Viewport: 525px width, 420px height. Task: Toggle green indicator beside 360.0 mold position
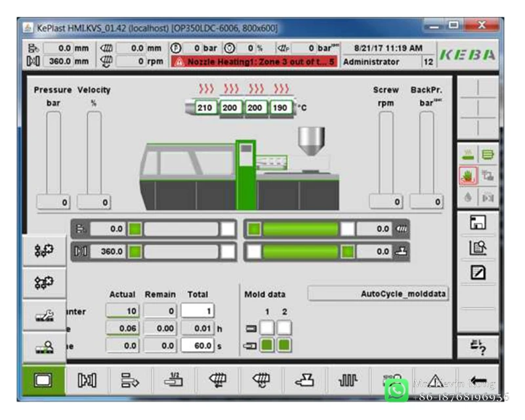(x=135, y=251)
